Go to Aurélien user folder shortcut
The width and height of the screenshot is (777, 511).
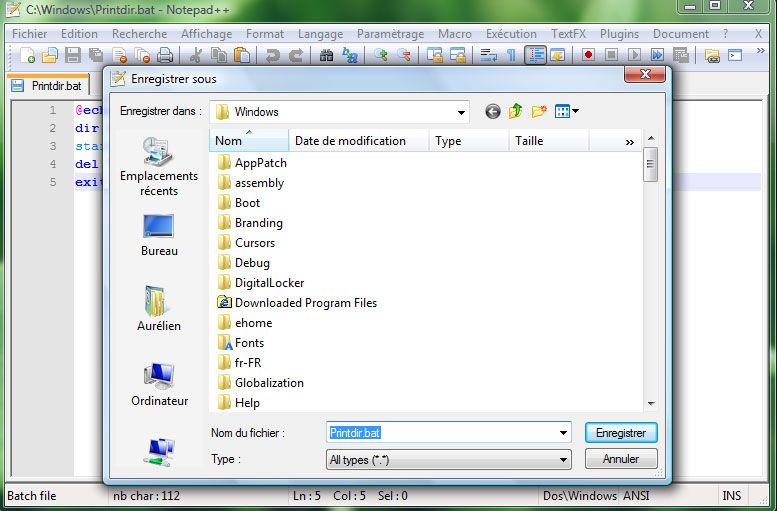click(159, 308)
